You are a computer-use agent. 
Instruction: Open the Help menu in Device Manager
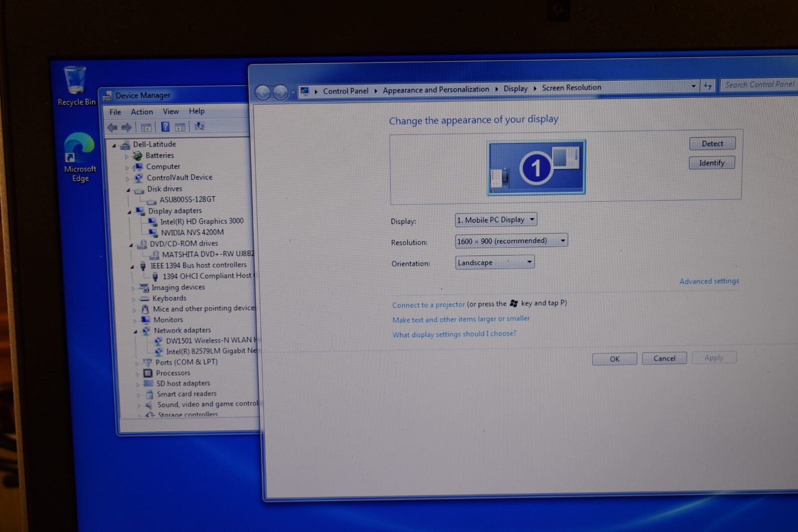click(197, 111)
